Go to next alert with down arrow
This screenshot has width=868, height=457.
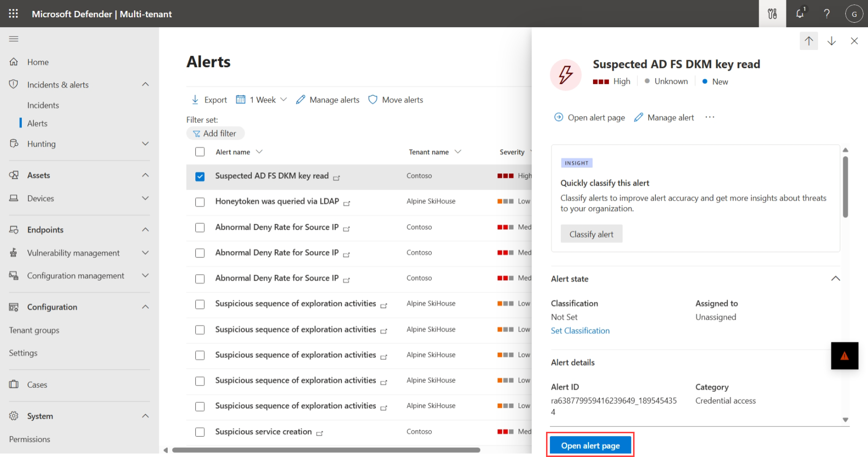pos(831,41)
